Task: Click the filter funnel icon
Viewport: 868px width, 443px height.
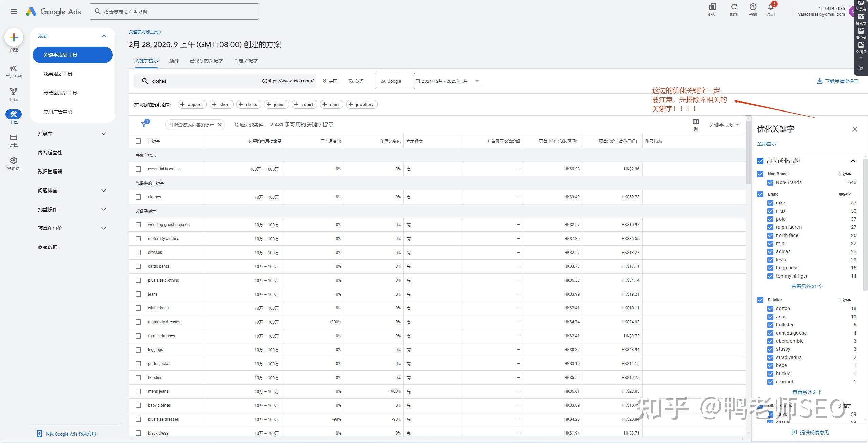Action: pyautogui.click(x=144, y=124)
